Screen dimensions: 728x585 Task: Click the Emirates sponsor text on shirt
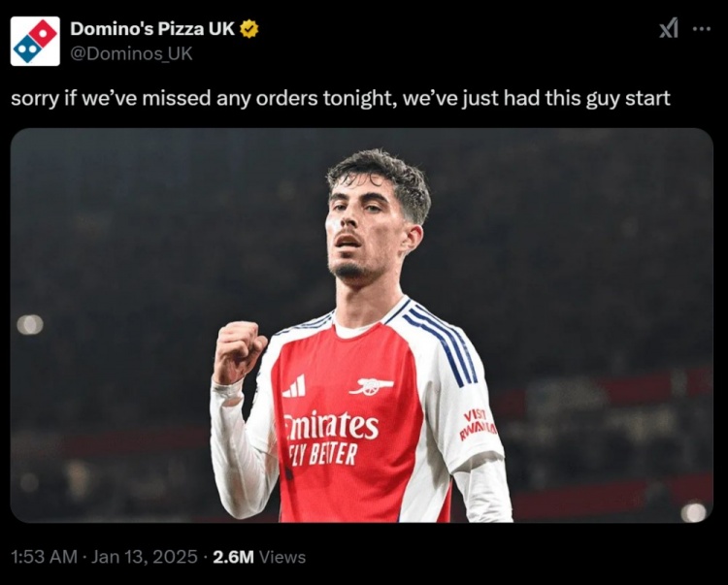pyautogui.click(x=331, y=425)
